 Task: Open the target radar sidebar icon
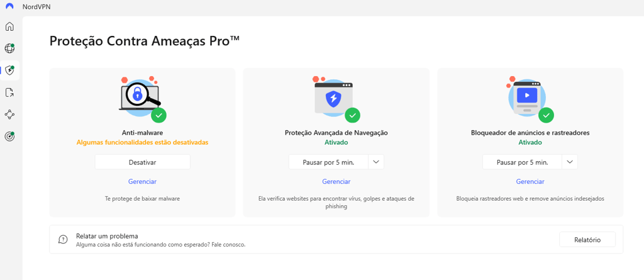coord(9,136)
